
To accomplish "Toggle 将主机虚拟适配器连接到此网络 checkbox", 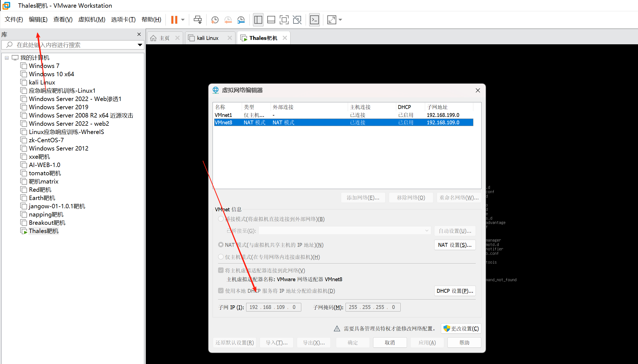I will tap(221, 270).
